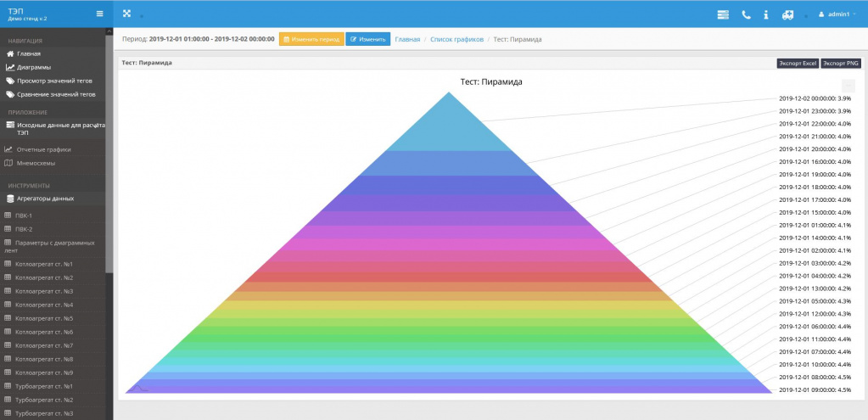Viewport: 868px width, 420px height.
Task: Click the tags icon beside Сравнение значений тегов
Action: 10,95
